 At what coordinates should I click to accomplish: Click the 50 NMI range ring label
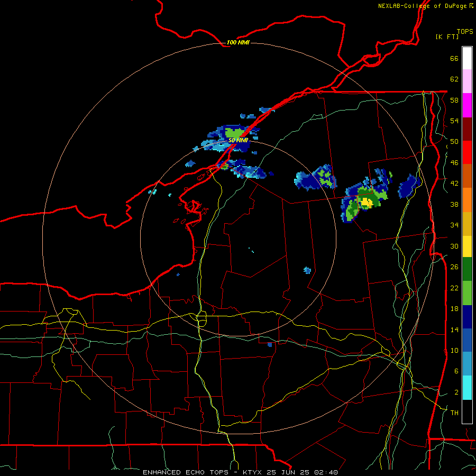click(x=238, y=140)
